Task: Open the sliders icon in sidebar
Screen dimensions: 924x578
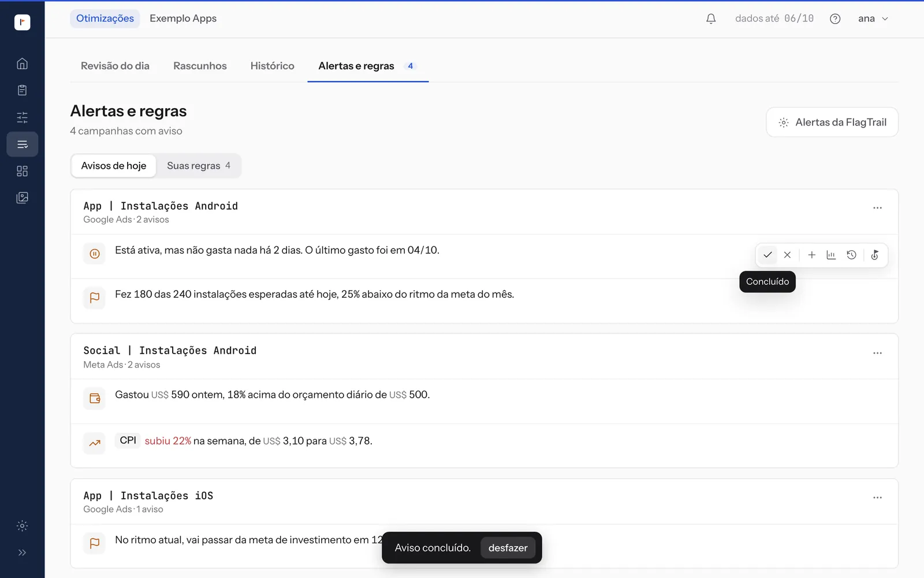Action: tap(22, 117)
